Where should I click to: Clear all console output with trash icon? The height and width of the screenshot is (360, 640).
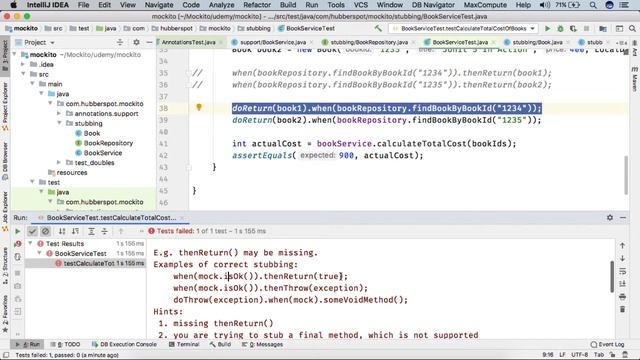coord(622,309)
